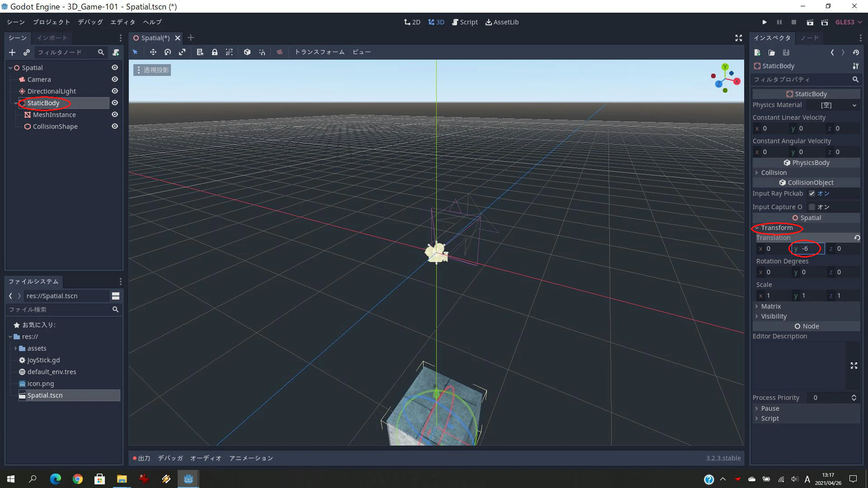The height and width of the screenshot is (488, 868).
Task: Play the project
Action: pyautogui.click(x=764, y=22)
